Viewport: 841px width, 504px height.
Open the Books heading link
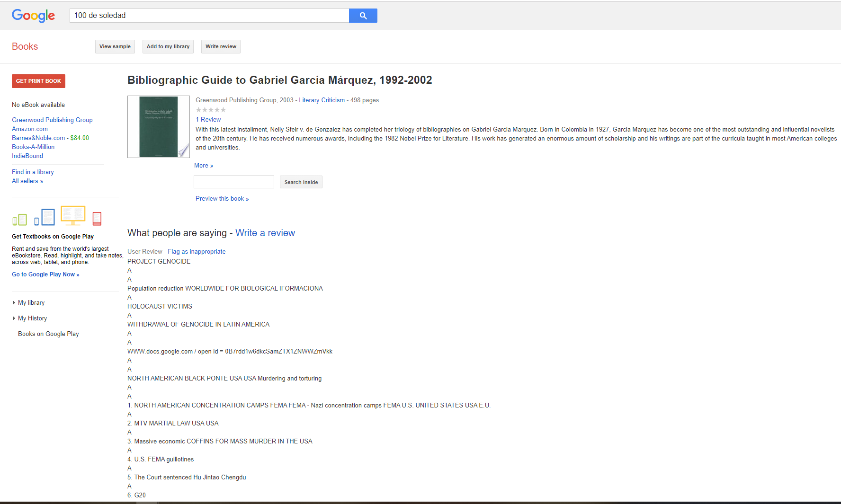coord(25,46)
